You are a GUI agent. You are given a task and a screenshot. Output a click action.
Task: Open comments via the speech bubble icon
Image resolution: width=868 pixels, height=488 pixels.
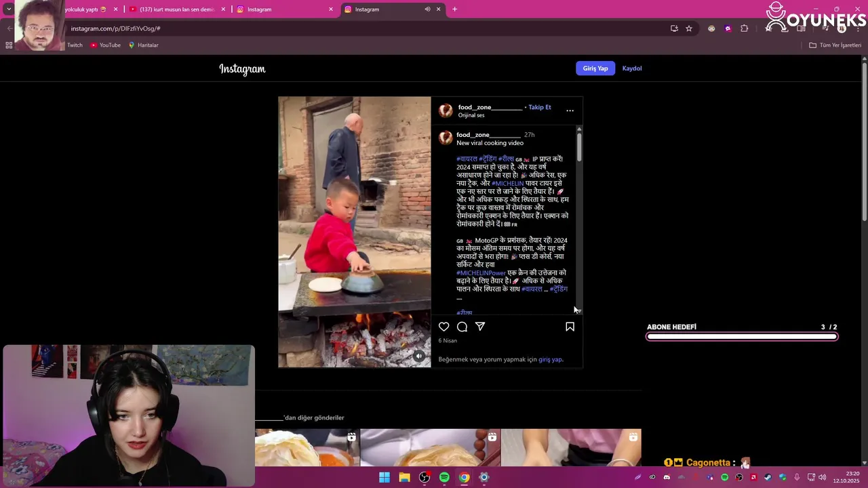[462, 327]
